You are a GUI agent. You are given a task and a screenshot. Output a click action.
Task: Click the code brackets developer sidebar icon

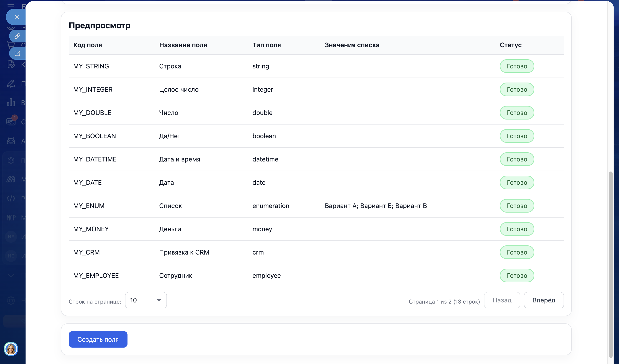[x=11, y=198]
